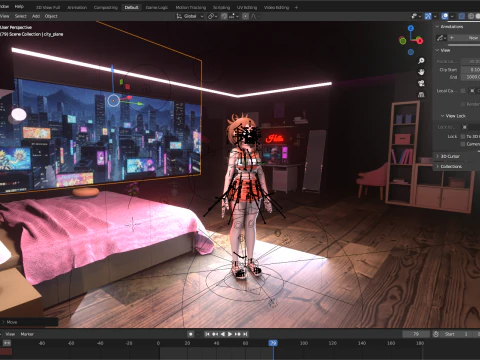
Task: Toggle proportional editing icon
Action: point(245,16)
